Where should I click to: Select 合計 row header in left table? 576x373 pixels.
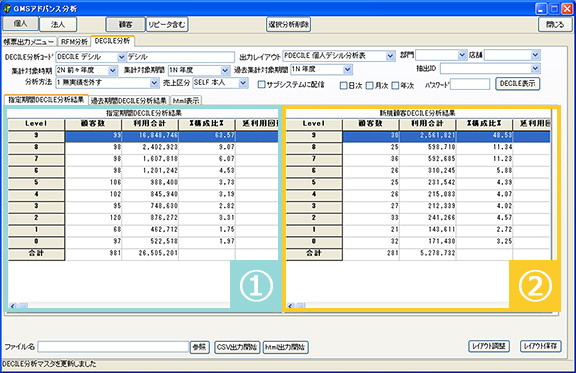point(36,254)
